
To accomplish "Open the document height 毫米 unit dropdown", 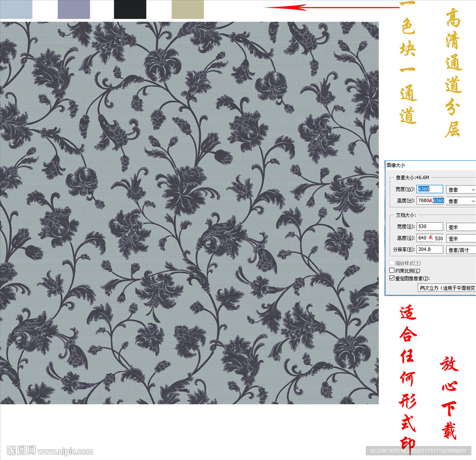I will pyautogui.click(x=461, y=239).
